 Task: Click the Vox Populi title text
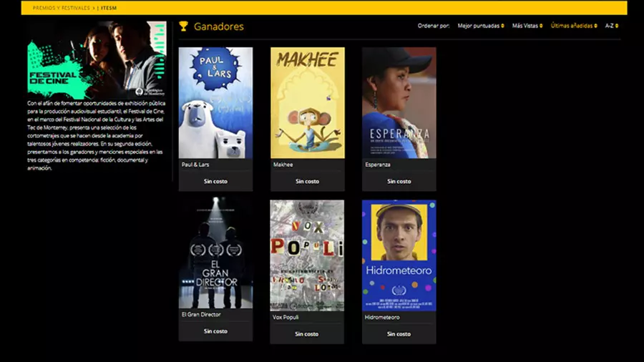pos(286,317)
